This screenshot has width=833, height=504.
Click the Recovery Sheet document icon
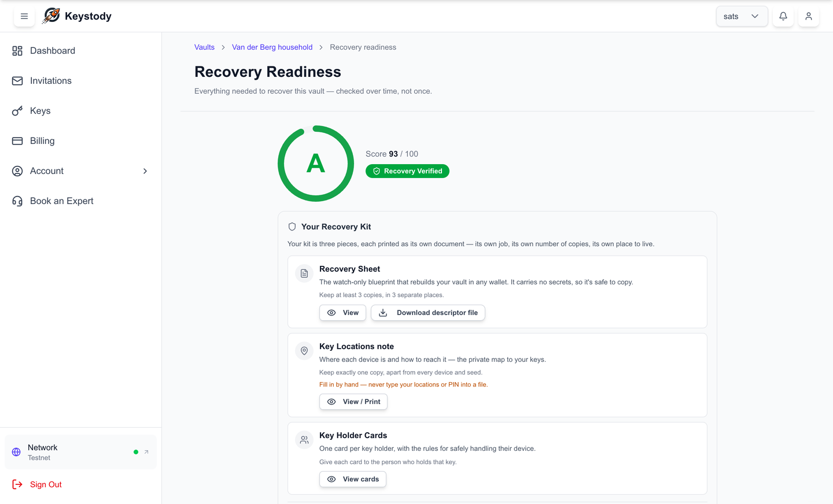[304, 273]
